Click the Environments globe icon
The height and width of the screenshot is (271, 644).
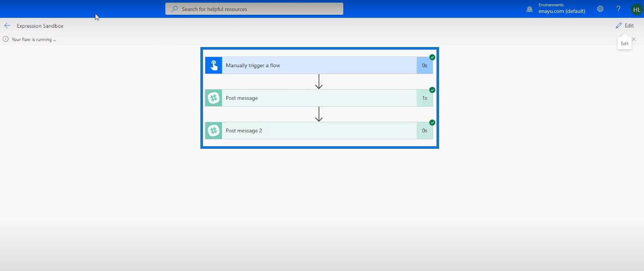[x=530, y=9]
